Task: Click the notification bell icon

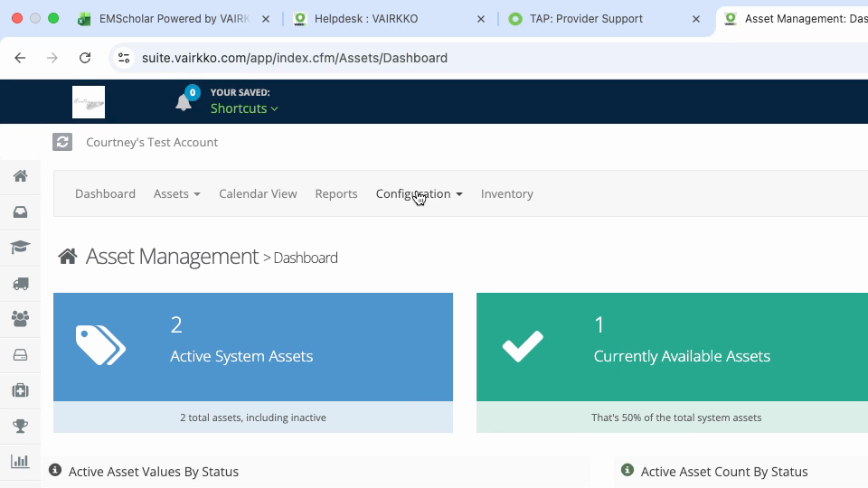Action: click(x=184, y=102)
